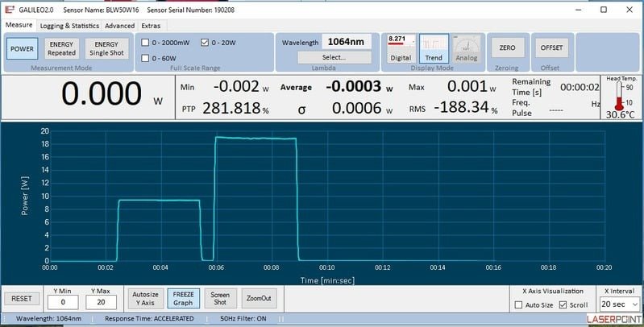Screen dimensions: 644x327
Task: Toggle the FREEZE Graph button
Action: click(x=183, y=298)
